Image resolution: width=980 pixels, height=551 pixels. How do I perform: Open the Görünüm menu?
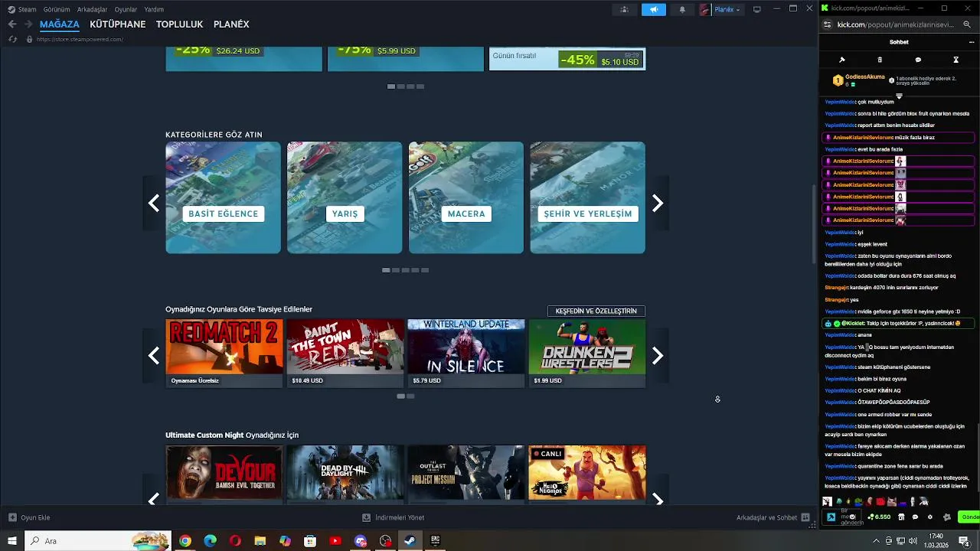coord(57,9)
